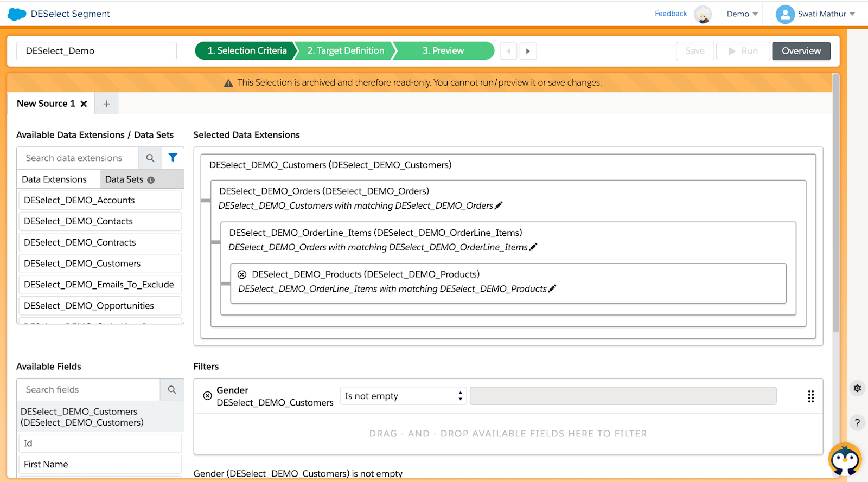The width and height of the screenshot is (868, 482).
Task: Click the settings gear on right edge
Action: (857, 388)
